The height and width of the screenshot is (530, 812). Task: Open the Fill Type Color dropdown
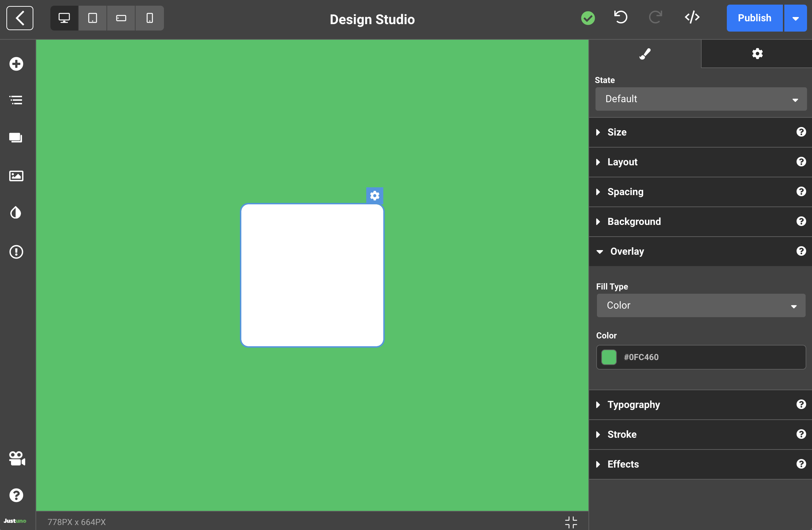(x=701, y=305)
